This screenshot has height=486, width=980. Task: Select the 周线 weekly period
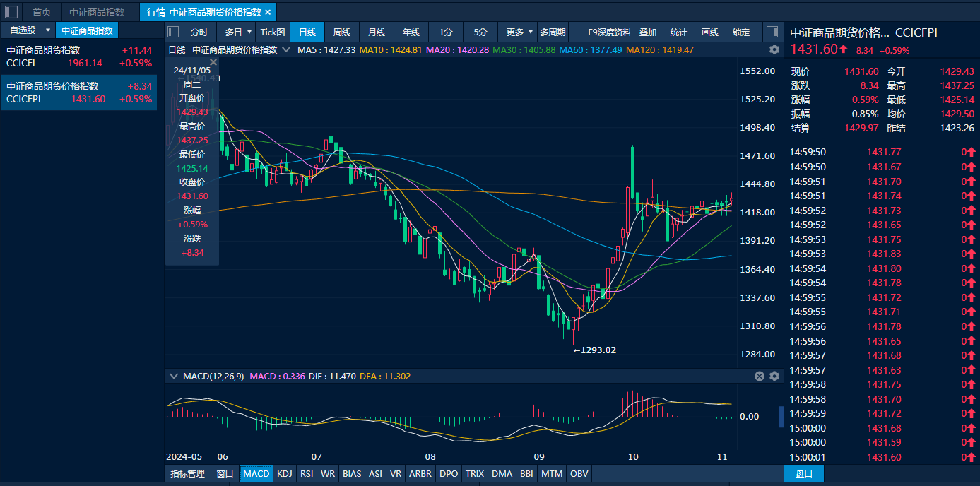(342, 32)
